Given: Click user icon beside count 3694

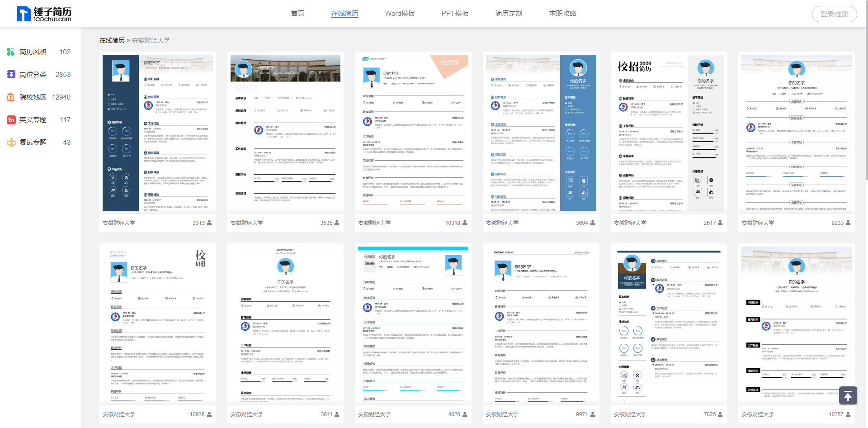Looking at the screenshot, I should click(593, 223).
